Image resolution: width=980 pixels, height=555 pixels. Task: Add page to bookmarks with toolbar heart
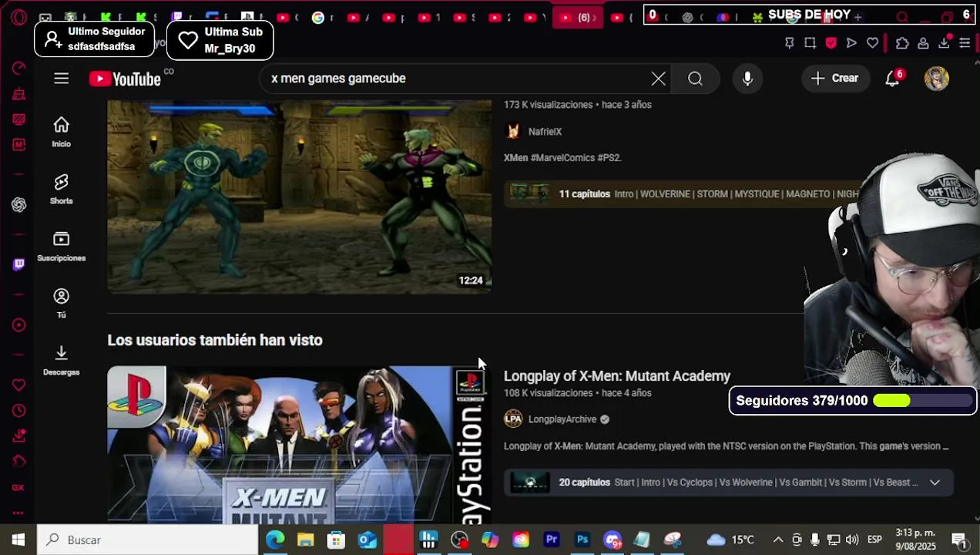[872, 43]
